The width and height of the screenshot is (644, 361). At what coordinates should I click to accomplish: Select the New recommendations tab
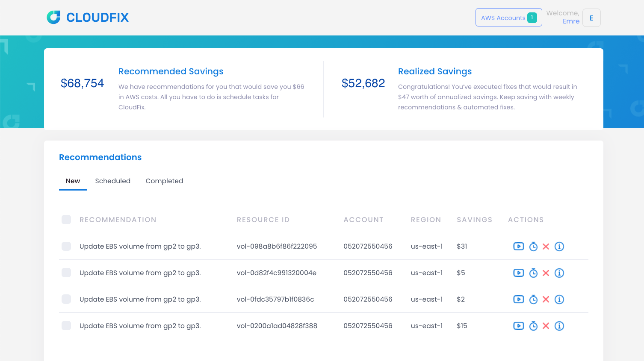tap(73, 181)
